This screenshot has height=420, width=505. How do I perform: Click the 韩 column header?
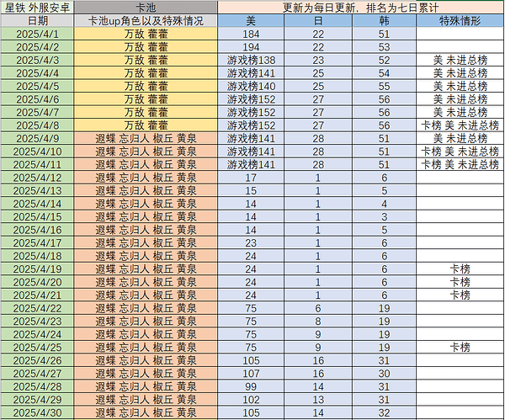[384, 20]
